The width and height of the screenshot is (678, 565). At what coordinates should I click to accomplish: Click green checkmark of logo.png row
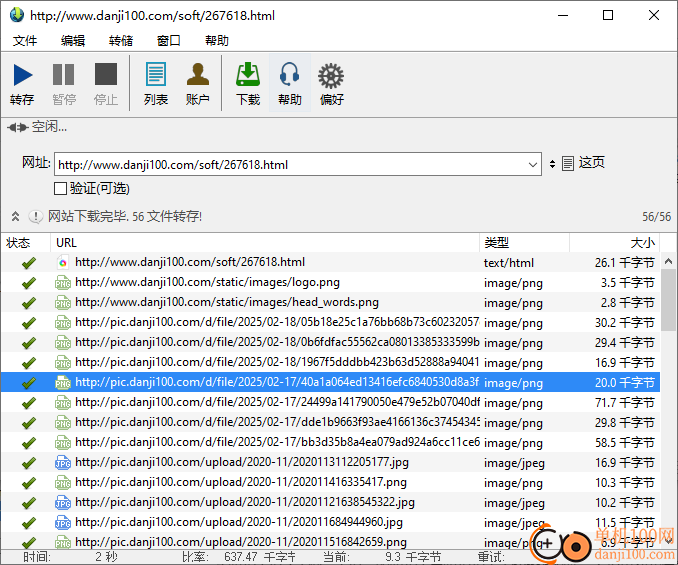(29, 283)
